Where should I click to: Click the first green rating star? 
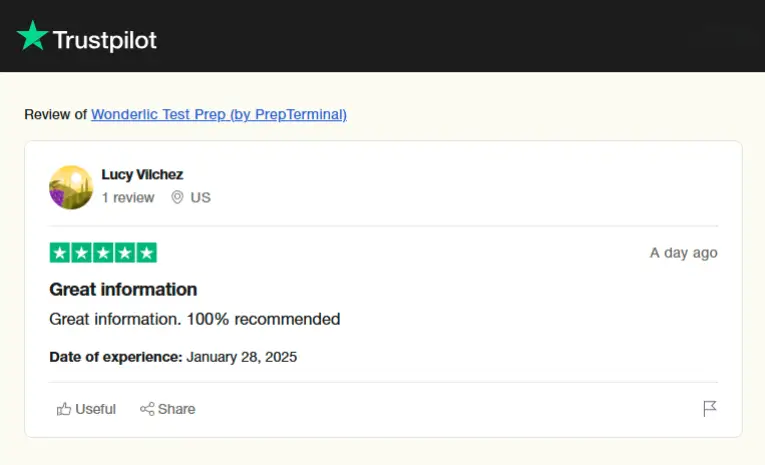point(60,253)
